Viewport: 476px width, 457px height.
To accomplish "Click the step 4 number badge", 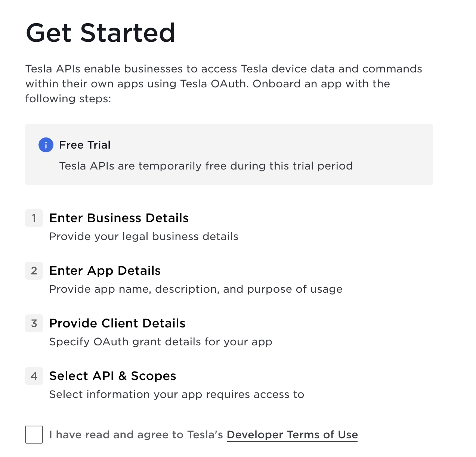I will click(34, 376).
